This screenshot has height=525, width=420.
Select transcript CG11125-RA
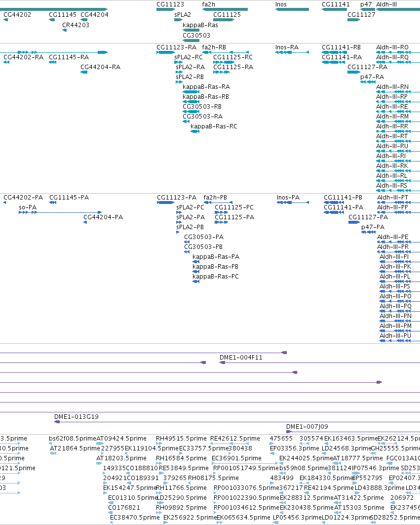coord(233,67)
